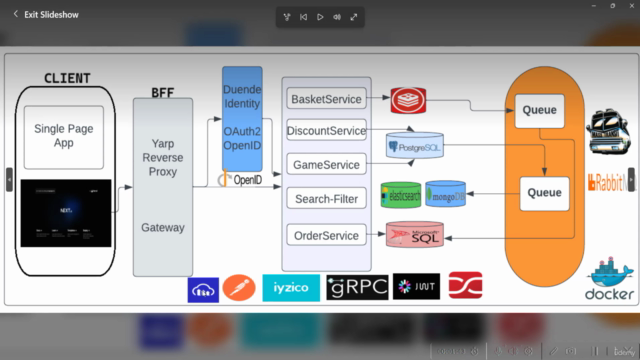640x360 pixels.
Task: Go to previous item with skip-back icon
Action: click(303, 17)
